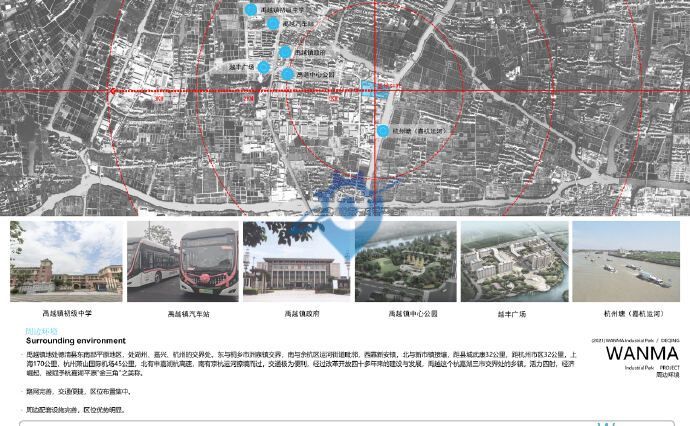Open the school building photo thumbnail

click(66, 261)
